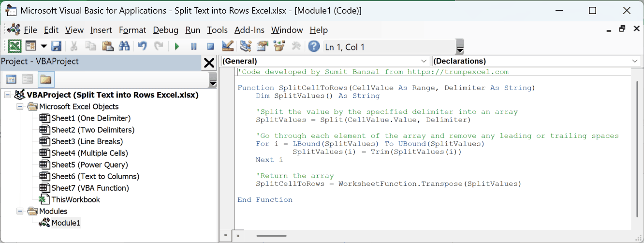Click the View Microsoft Excel toolbar icon
This screenshot has width=644, height=243.
[x=15, y=46]
